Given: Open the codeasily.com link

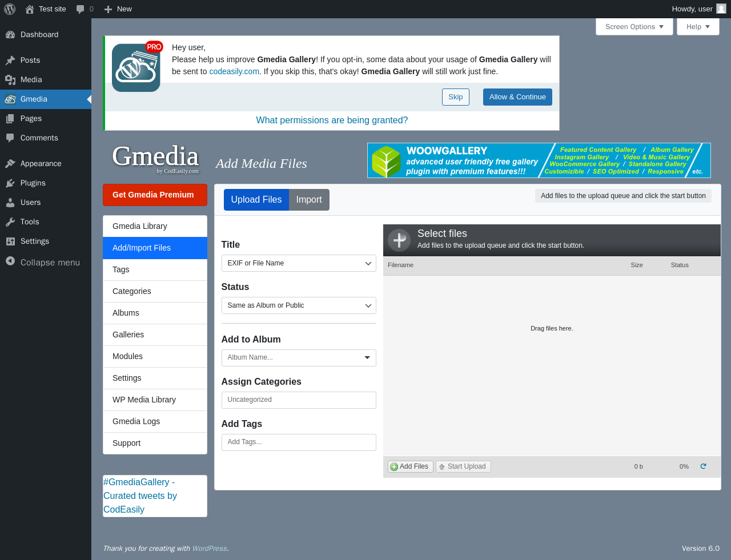Looking at the screenshot, I should (234, 71).
